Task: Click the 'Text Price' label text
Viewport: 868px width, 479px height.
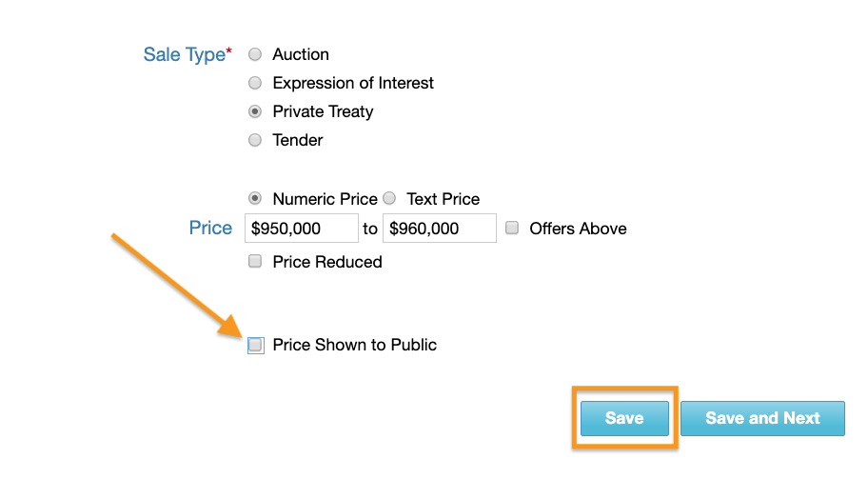Action: (x=443, y=200)
